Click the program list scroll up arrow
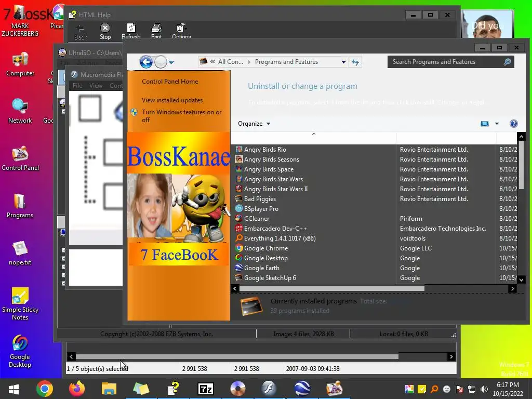The height and width of the screenshot is (399, 532). tap(522, 137)
